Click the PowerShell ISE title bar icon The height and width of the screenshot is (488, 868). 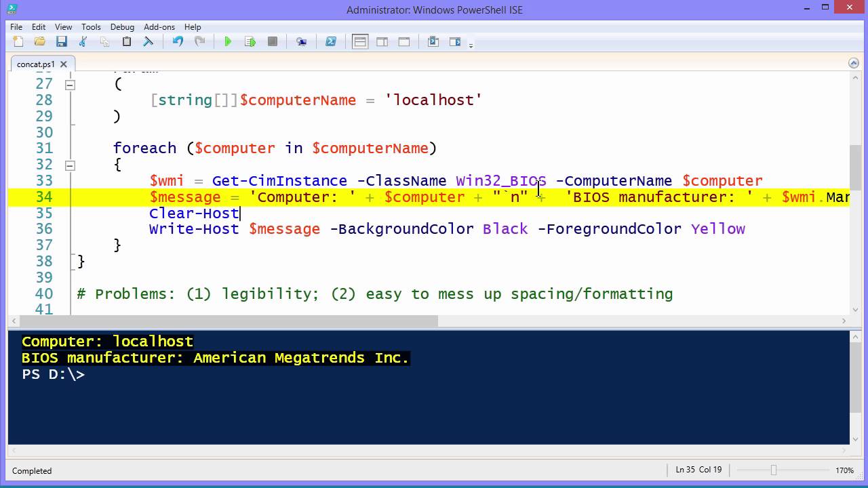12,8
